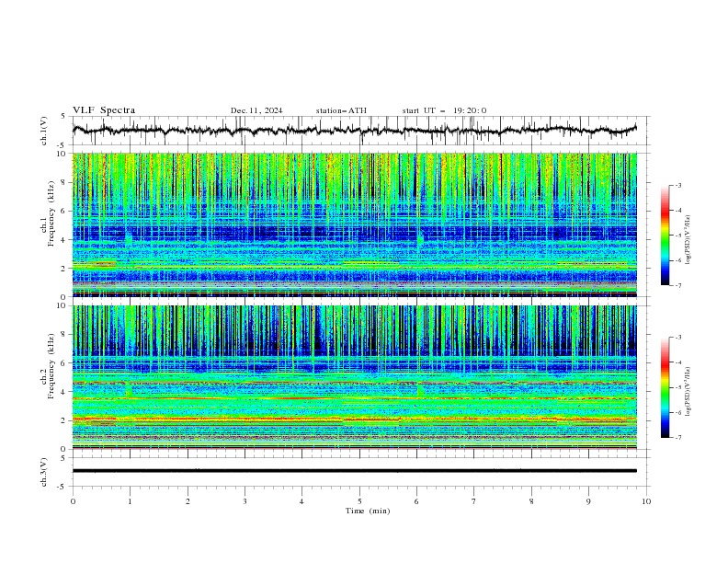This screenshot has height=563, width=728.
Task: Click the "-3" label on ch.1 color bar
Action: tap(677, 185)
